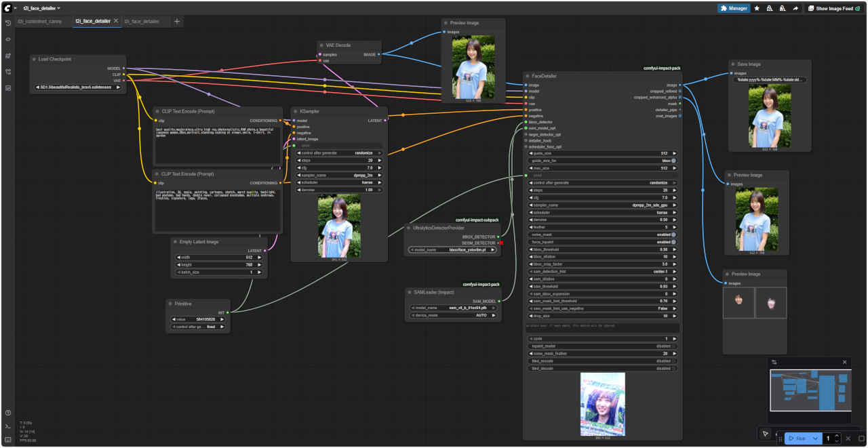Click the minimap overview thumbnail
This screenshot has width=868, height=448.
[810, 390]
